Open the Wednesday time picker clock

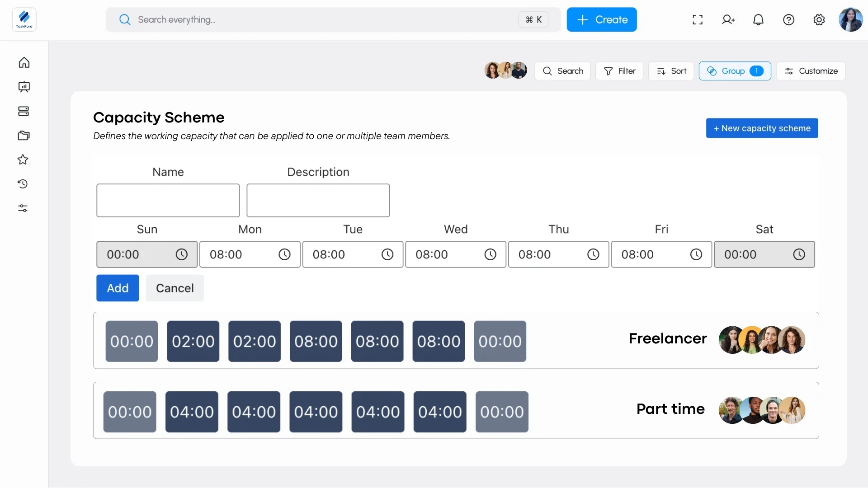(x=490, y=255)
